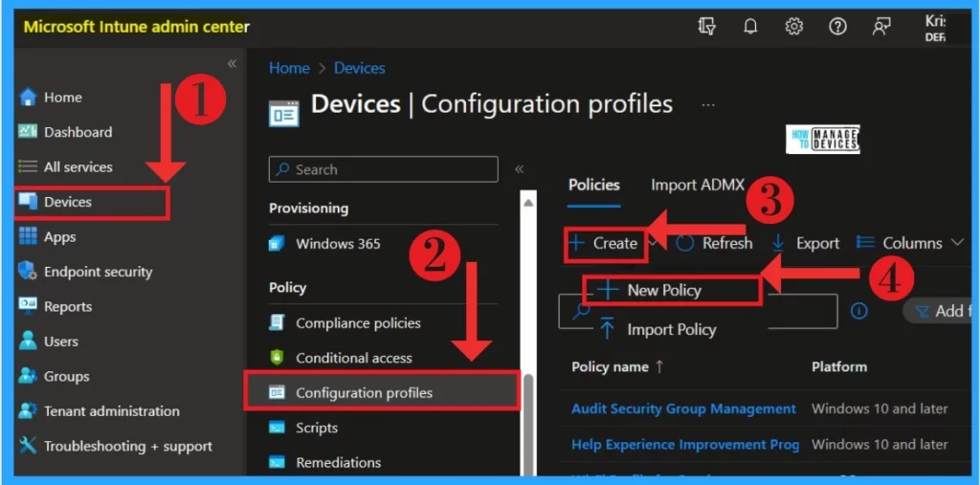
Task: Open Scripts under Policy
Action: click(317, 429)
